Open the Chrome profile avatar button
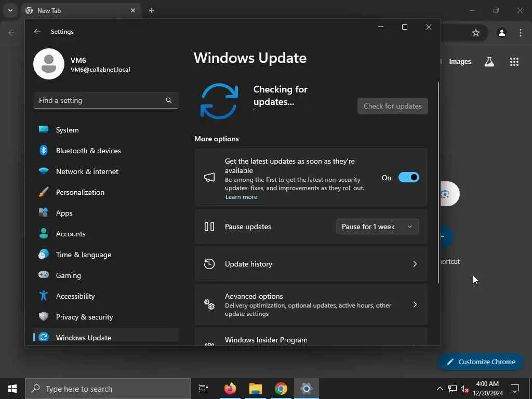This screenshot has height=399, width=532. 502,33
